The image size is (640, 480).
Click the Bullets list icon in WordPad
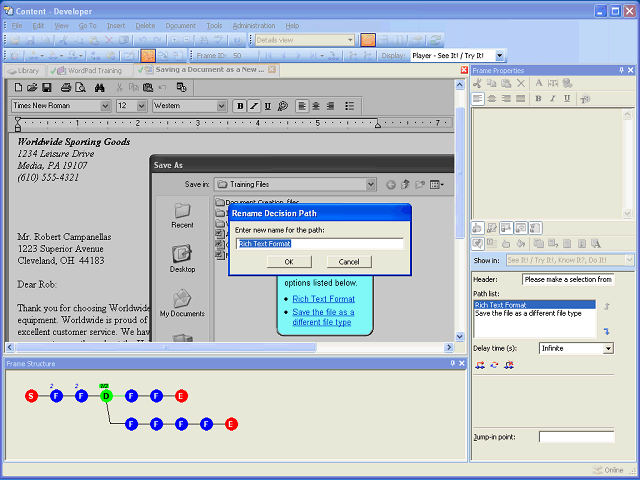click(349, 106)
